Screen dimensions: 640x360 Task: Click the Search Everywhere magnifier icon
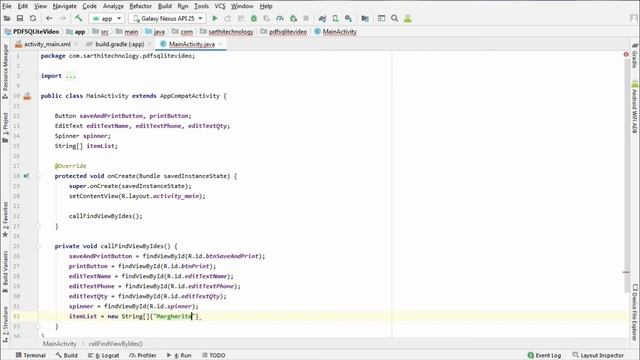tap(394, 18)
